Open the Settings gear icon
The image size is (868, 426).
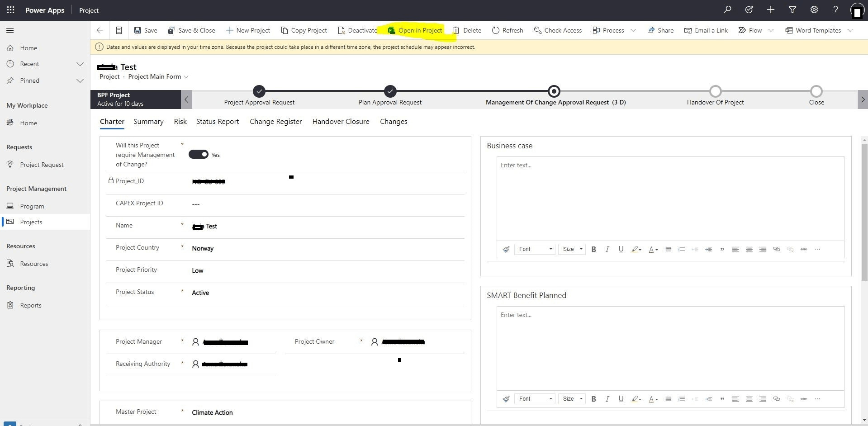coord(814,9)
